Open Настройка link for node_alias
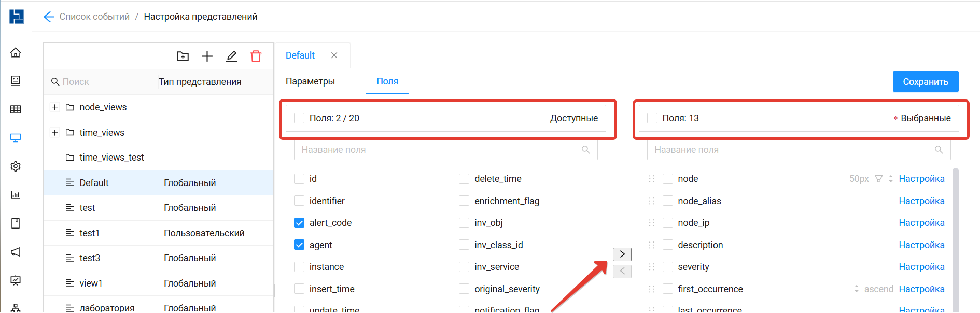Image resolution: width=980 pixels, height=313 pixels. pyautogui.click(x=921, y=201)
